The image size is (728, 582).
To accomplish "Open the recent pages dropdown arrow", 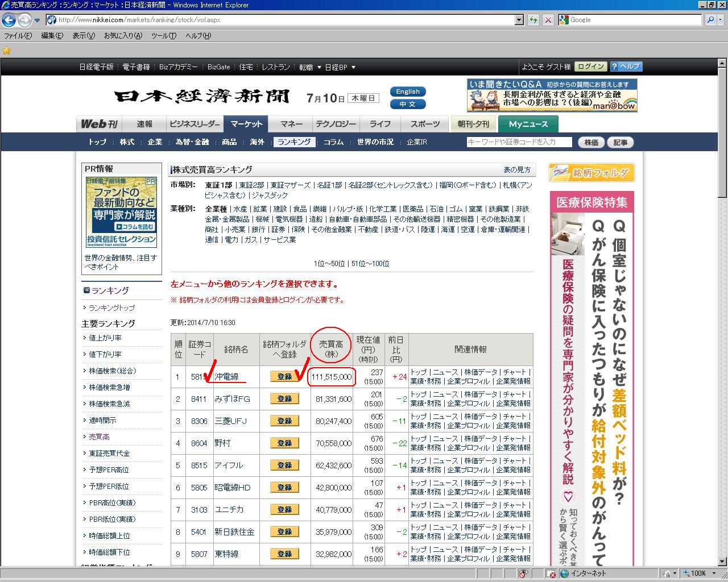I will point(37,20).
